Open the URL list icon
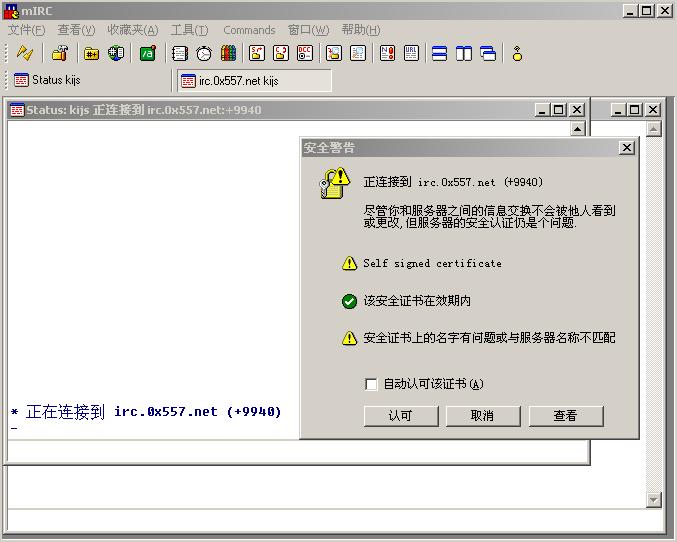The height and width of the screenshot is (542, 677). pos(411,54)
